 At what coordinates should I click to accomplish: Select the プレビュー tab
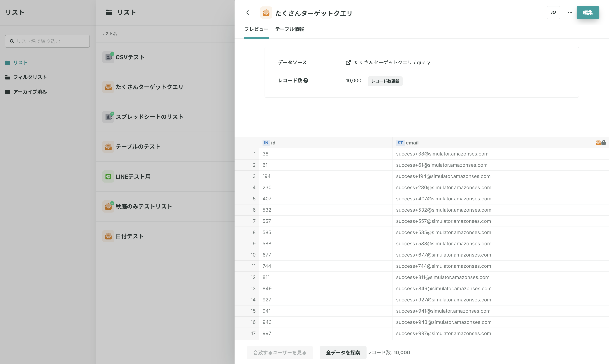[256, 29]
